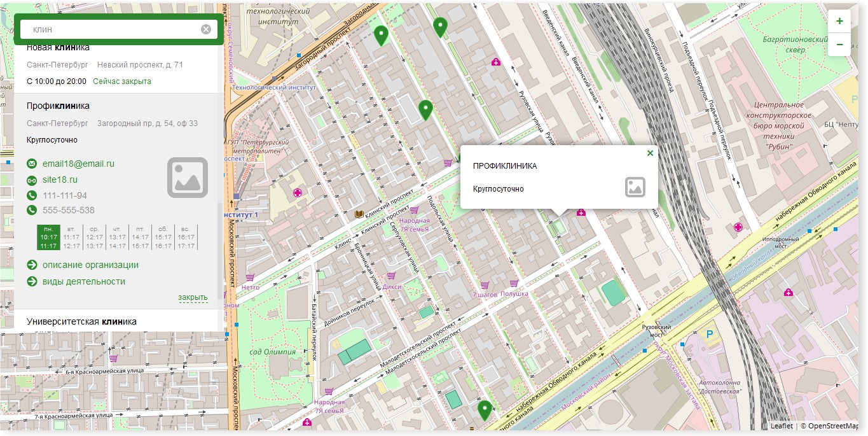This screenshot has height=436, width=868.
Task: Click "сад Олимпия" park label
Action: point(273,352)
